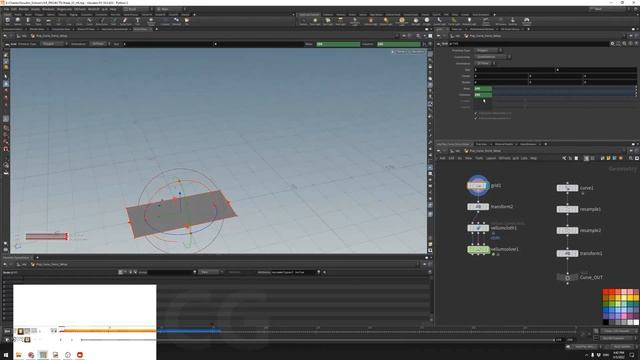Image resolution: width=640 pixels, height=360 pixels.
Task: Click the Poly_Curve_Demo_Setup path in the network editor
Action: [484, 151]
